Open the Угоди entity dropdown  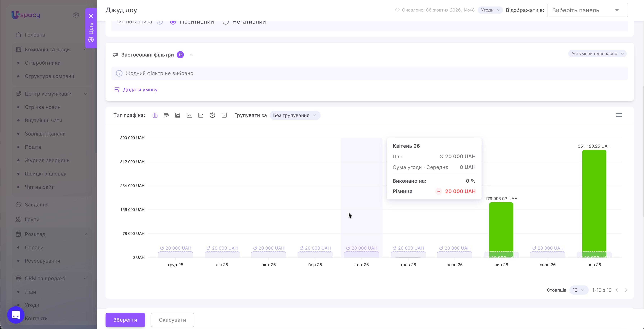pos(490,10)
